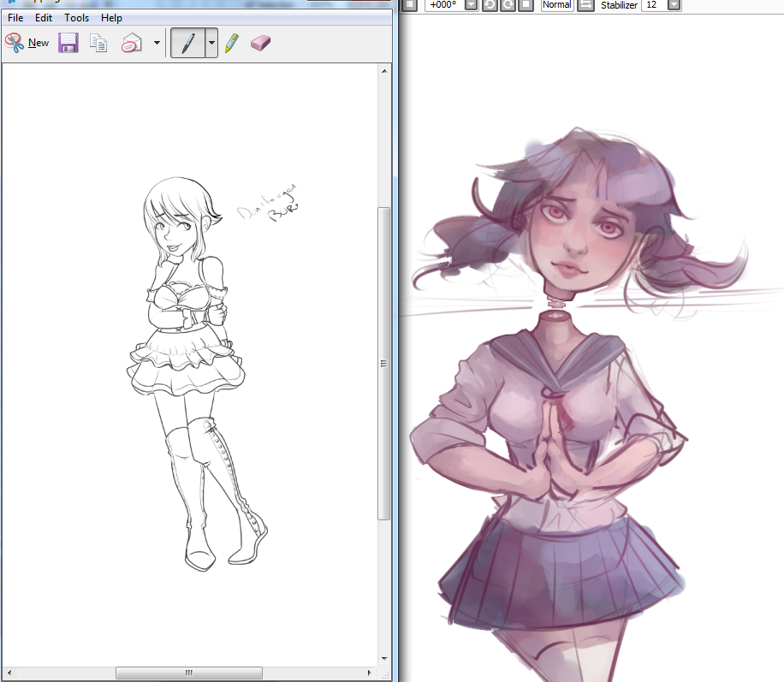
Task: Rotate the canvas counterclockwise
Action: pos(490,5)
